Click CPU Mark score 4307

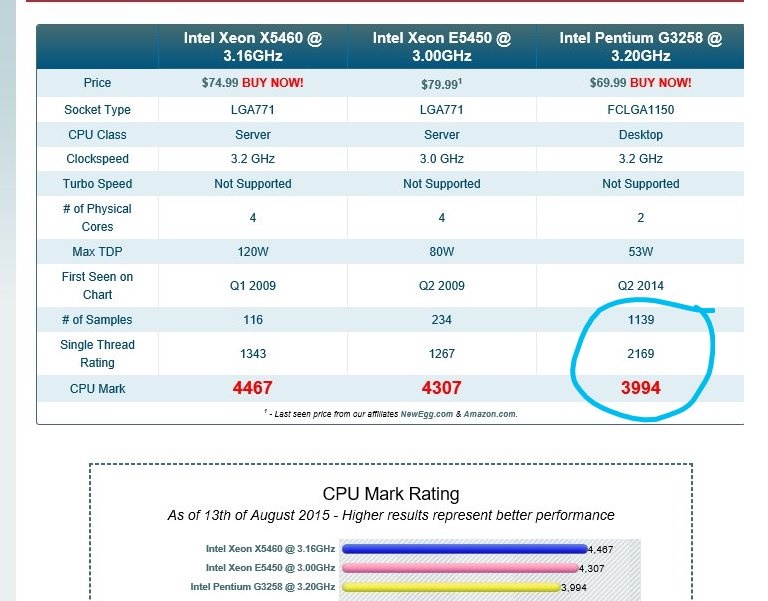coord(442,388)
